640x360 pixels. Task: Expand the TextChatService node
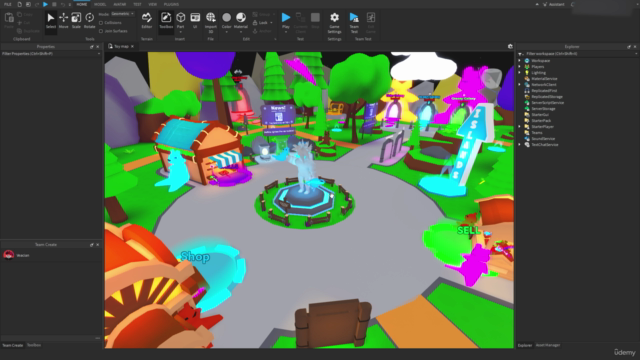[x=520, y=144]
